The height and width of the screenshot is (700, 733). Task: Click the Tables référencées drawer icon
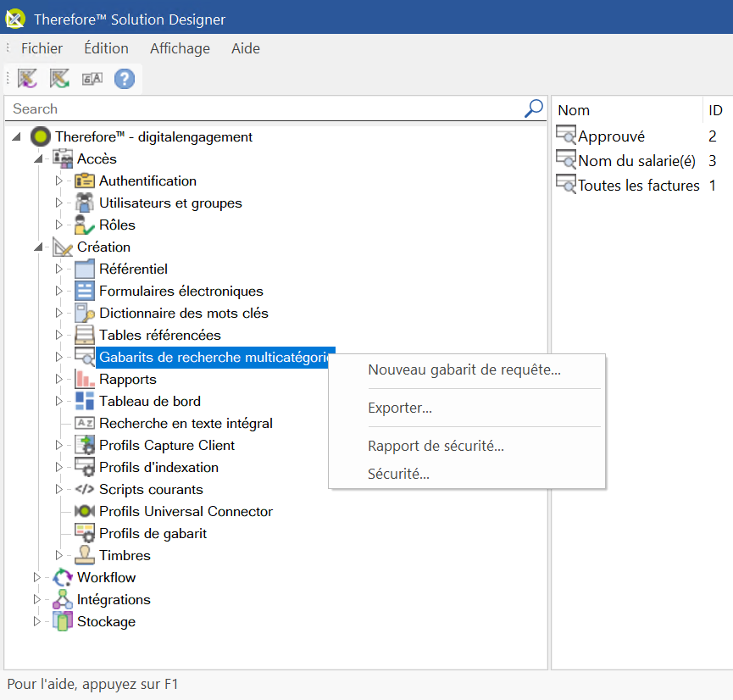(x=85, y=335)
